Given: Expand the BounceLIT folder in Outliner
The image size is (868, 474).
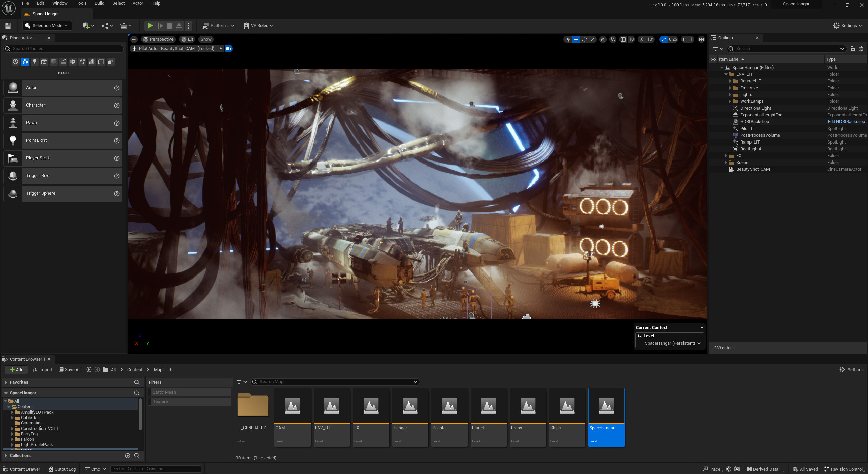Looking at the screenshot, I should point(730,81).
